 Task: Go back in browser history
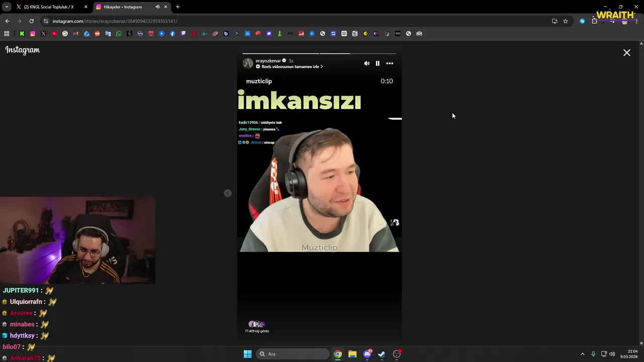[7, 21]
